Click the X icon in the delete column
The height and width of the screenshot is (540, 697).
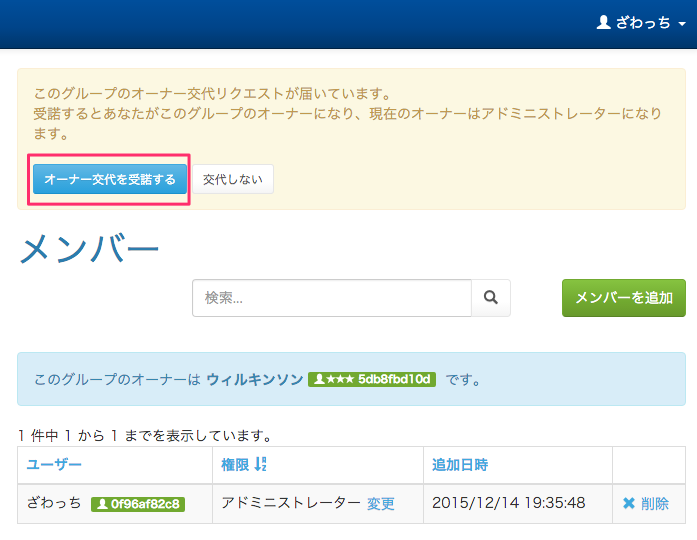pos(629,503)
